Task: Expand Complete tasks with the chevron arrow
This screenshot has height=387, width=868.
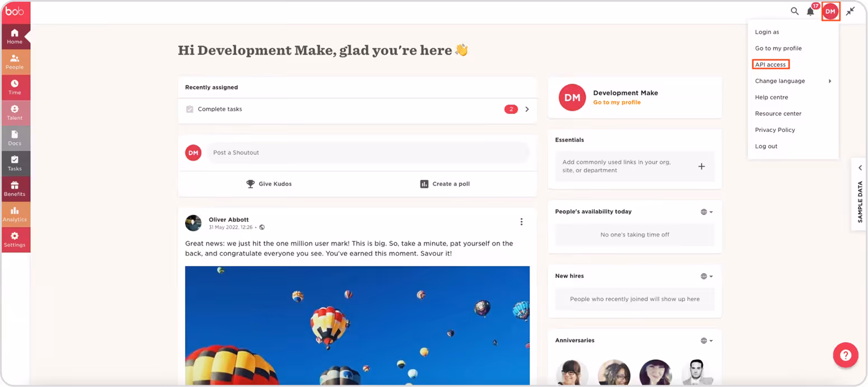Action: [x=527, y=110]
